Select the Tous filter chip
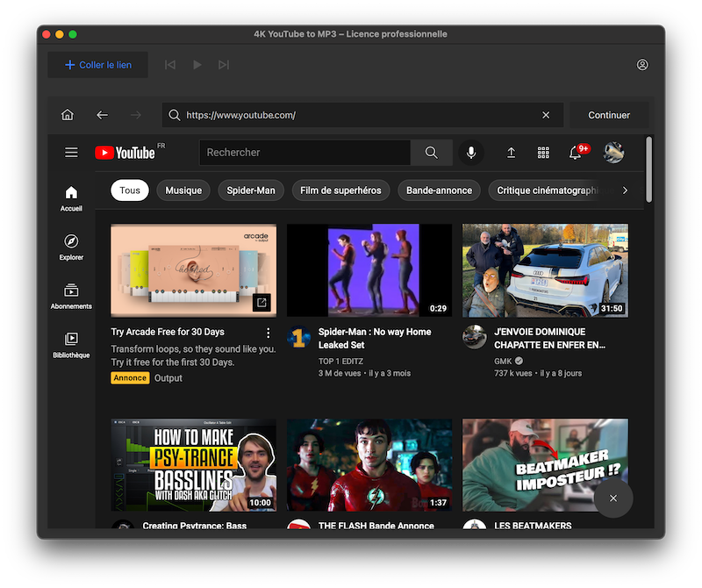 point(130,190)
